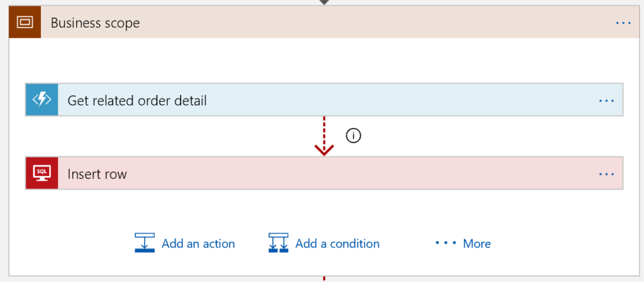Open the Business scope ellipsis menu
This screenshot has width=644, height=282.
tap(623, 23)
